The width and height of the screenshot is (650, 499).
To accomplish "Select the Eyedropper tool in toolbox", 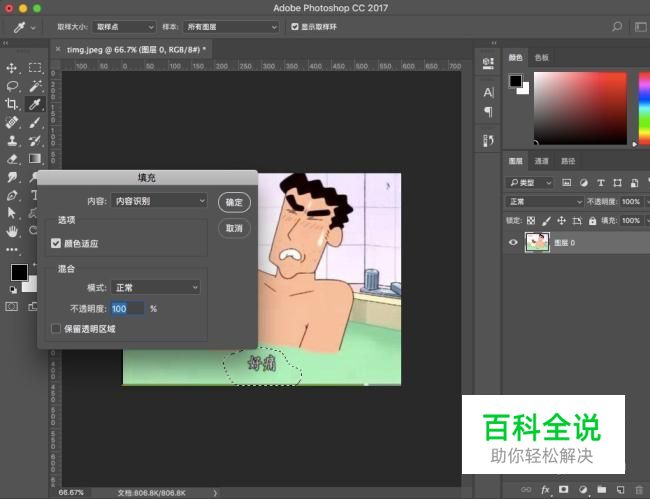I will 35,104.
